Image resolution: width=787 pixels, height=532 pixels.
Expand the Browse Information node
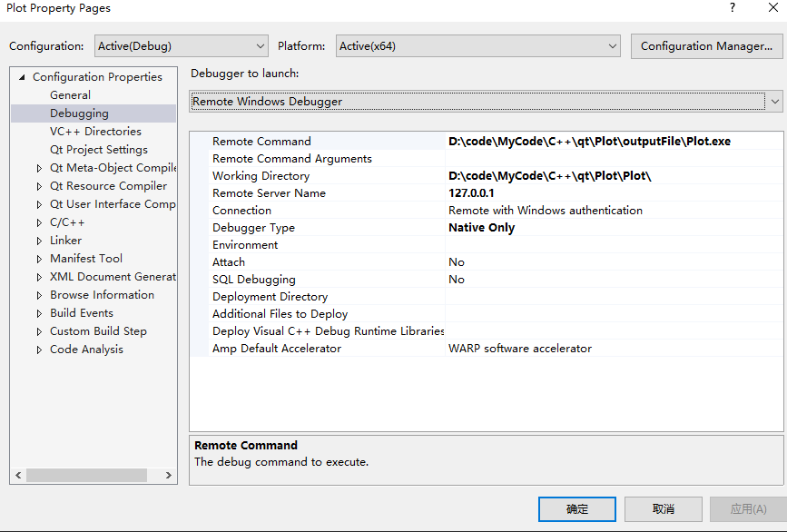[39, 295]
